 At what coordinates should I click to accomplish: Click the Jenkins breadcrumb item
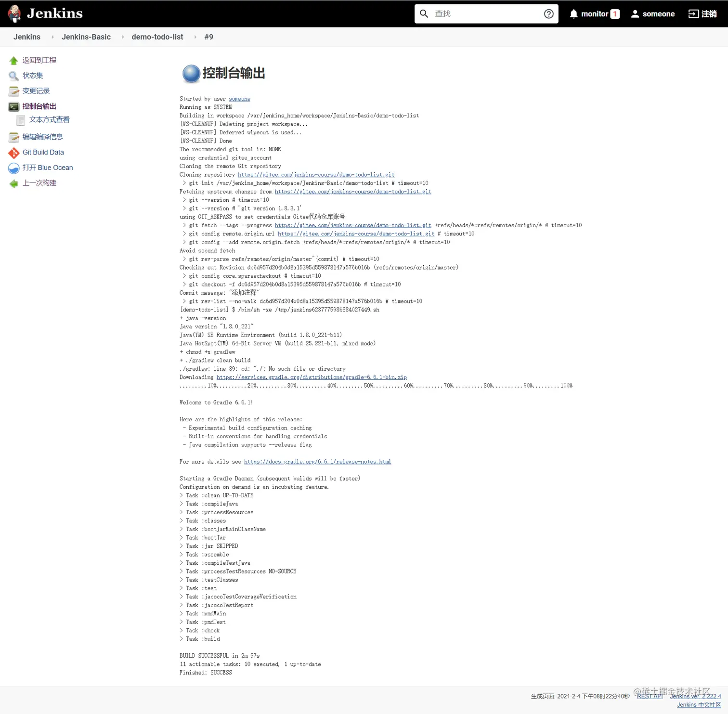coord(27,37)
